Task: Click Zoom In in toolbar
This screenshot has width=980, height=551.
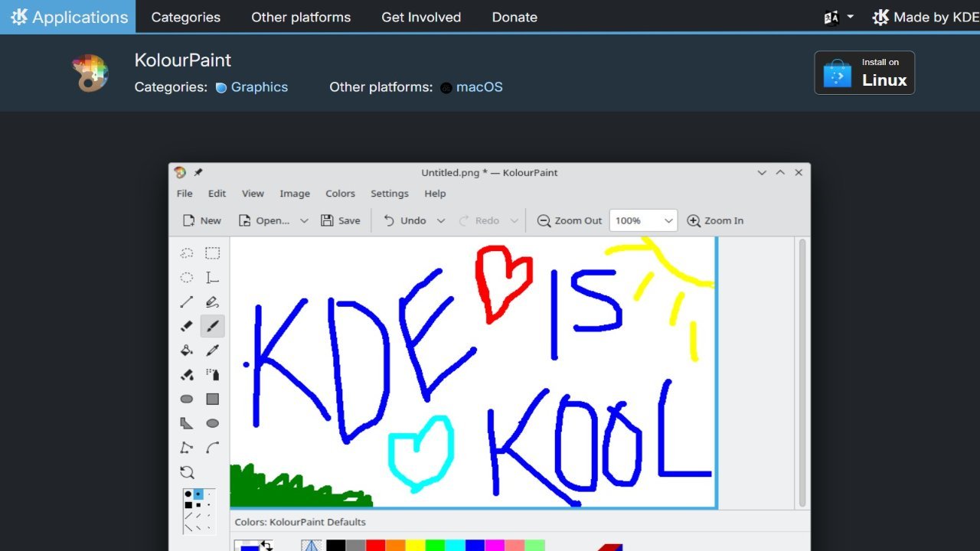Action: (715, 220)
